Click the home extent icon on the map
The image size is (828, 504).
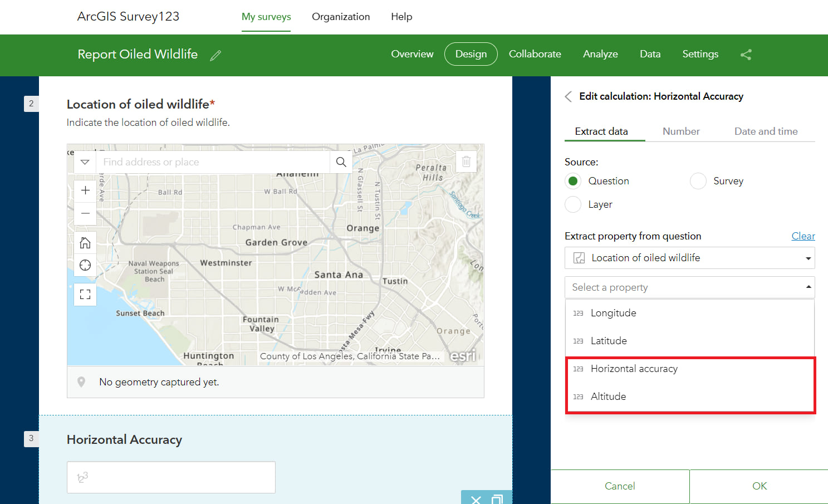[x=85, y=242]
